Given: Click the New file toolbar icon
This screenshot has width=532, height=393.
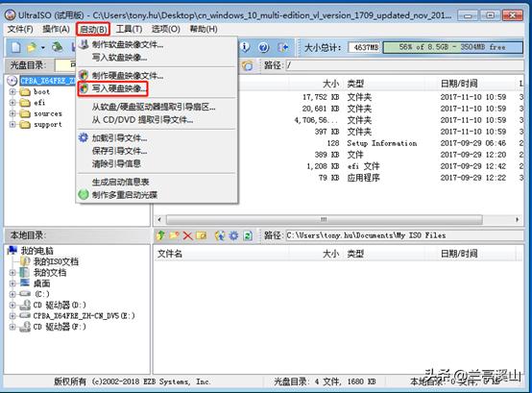Looking at the screenshot, I should click(15, 47).
